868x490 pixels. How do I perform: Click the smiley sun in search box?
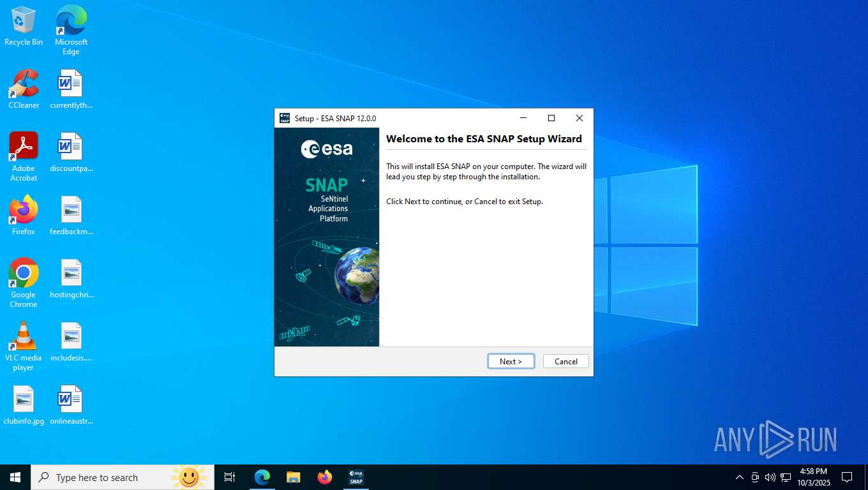tap(188, 477)
